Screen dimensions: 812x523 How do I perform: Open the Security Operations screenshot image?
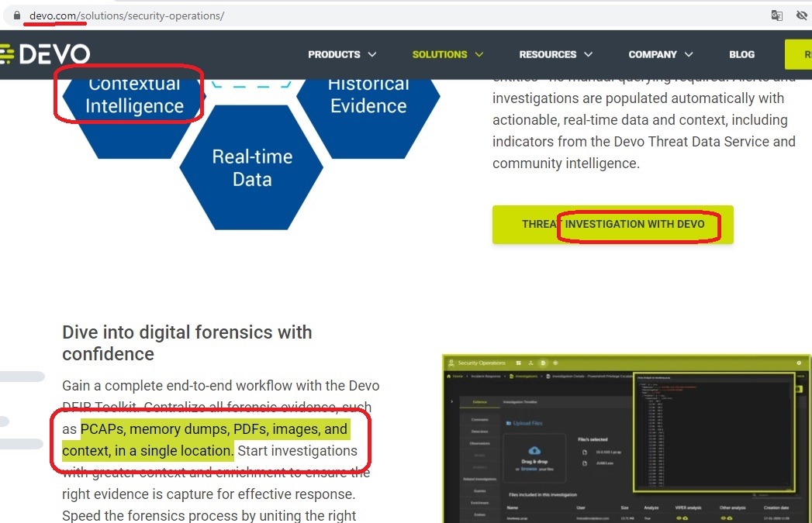pyautogui.click(x=627, y=439)
